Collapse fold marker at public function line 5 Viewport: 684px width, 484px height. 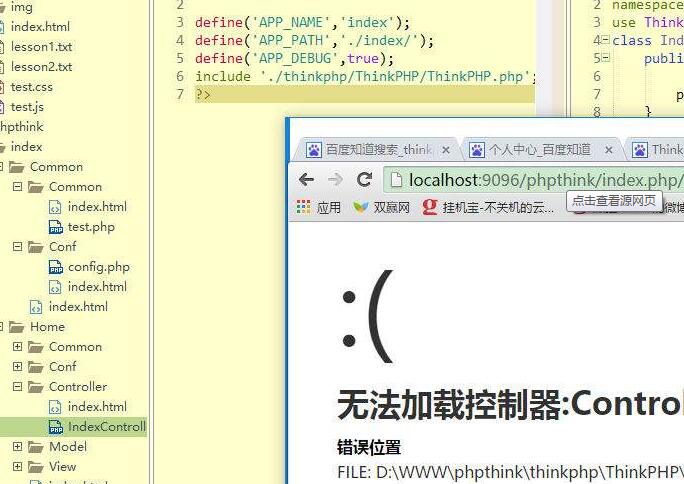606,58
